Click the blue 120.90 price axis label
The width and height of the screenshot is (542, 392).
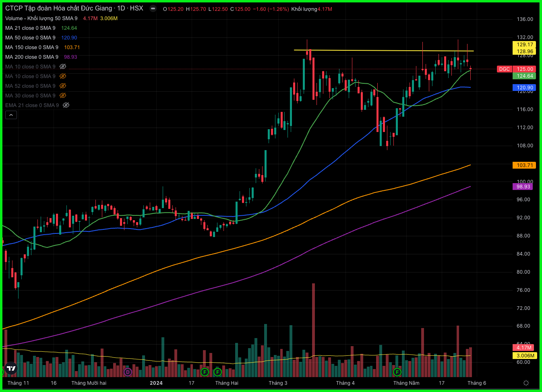[x=525, y=88]
